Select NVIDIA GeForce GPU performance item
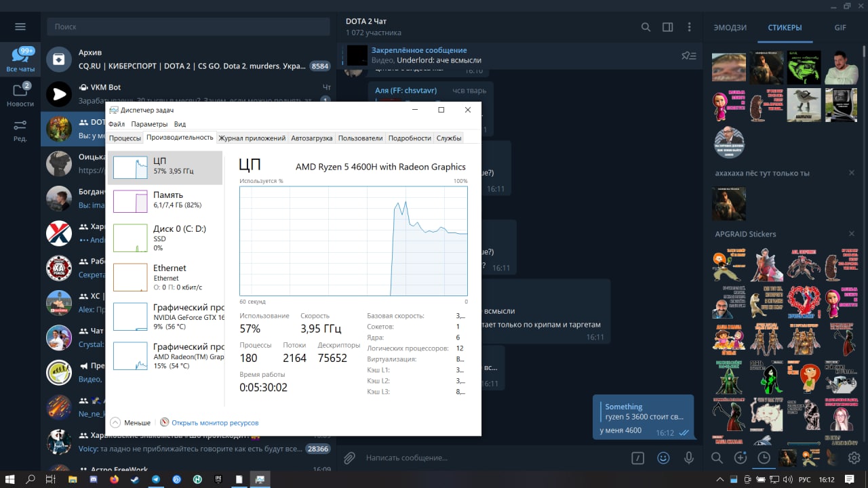 165,317
